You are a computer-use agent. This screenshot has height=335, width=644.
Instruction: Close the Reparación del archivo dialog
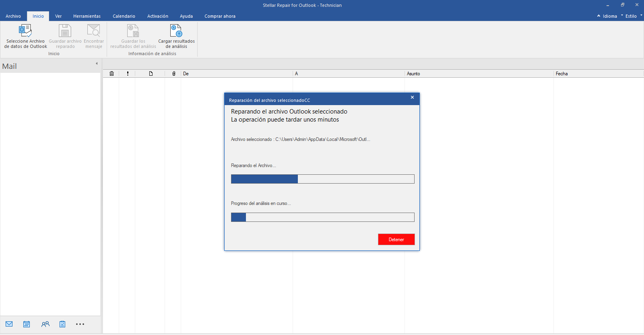(x=412, y=97)
